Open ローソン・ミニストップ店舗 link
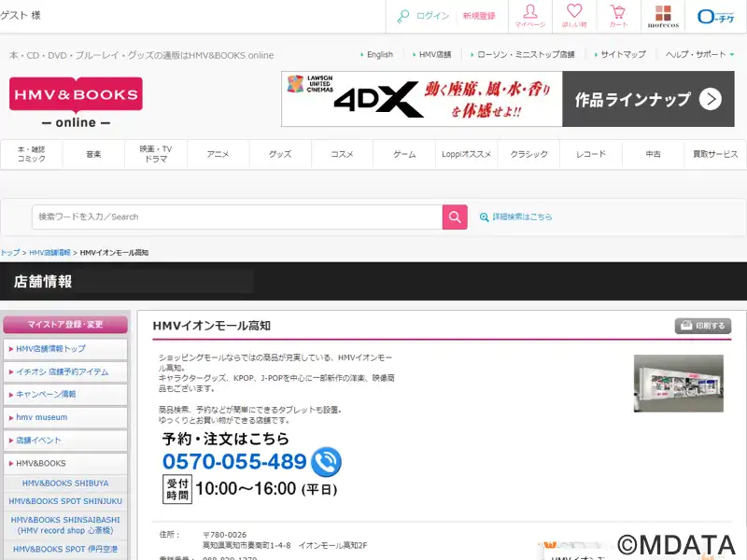Viewport: 747px width, 560px height. [526, 55]
